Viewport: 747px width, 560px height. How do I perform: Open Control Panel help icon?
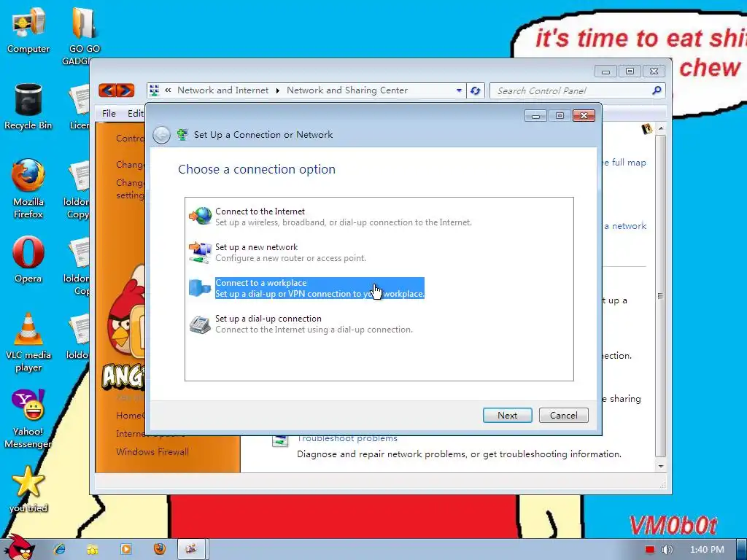(646, 128)
